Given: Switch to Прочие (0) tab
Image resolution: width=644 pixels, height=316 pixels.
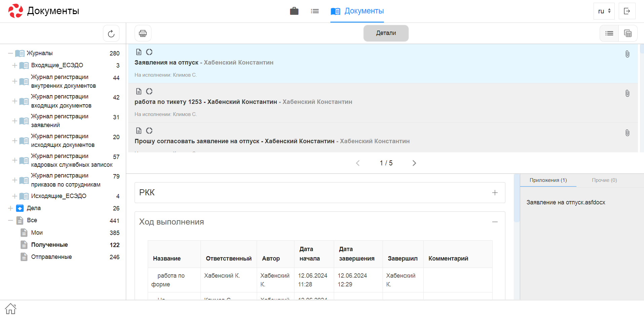Looking at the screenshot, I should pos(604,180).
